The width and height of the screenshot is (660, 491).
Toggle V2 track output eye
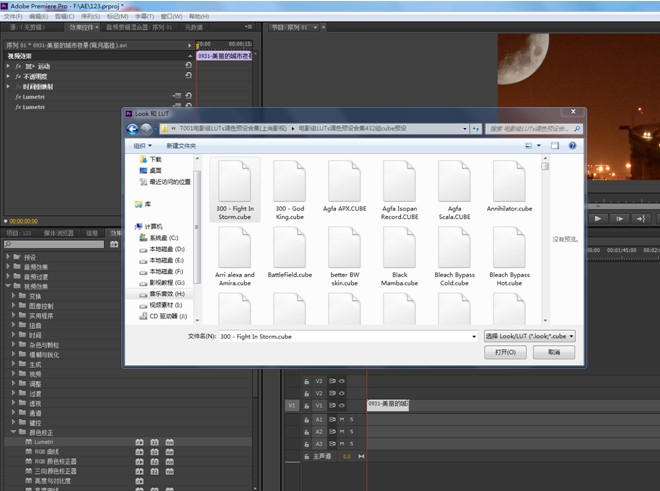pyautogui.click(x=342, y=393)
